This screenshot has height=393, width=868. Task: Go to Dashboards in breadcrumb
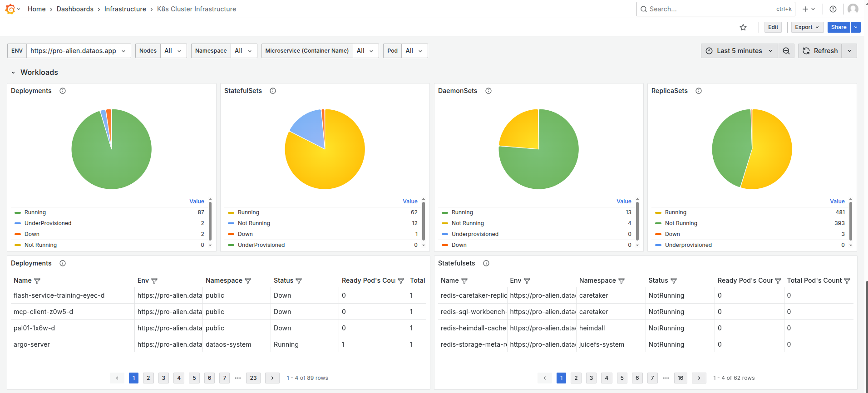point(75,9)
